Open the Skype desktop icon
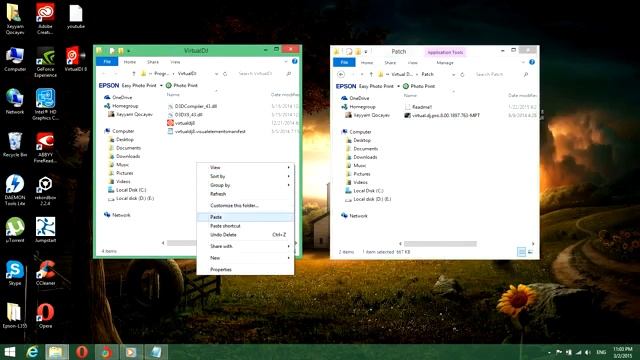The height and width of the screenshot is (360, 640). pyautogui.click(x=15, y=272)
